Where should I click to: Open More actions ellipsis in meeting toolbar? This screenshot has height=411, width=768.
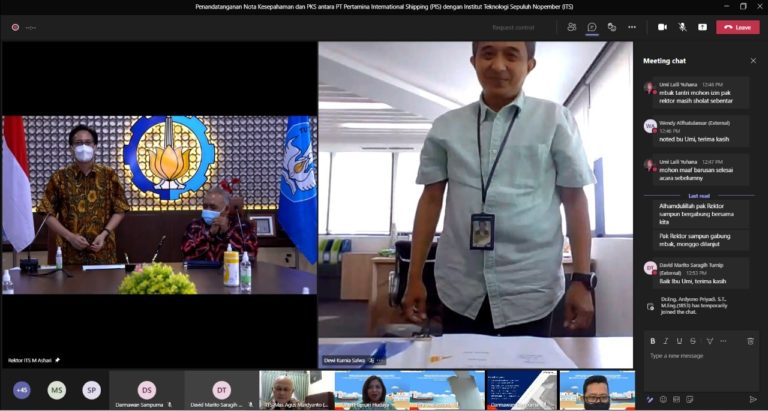(x=632, y=27)
